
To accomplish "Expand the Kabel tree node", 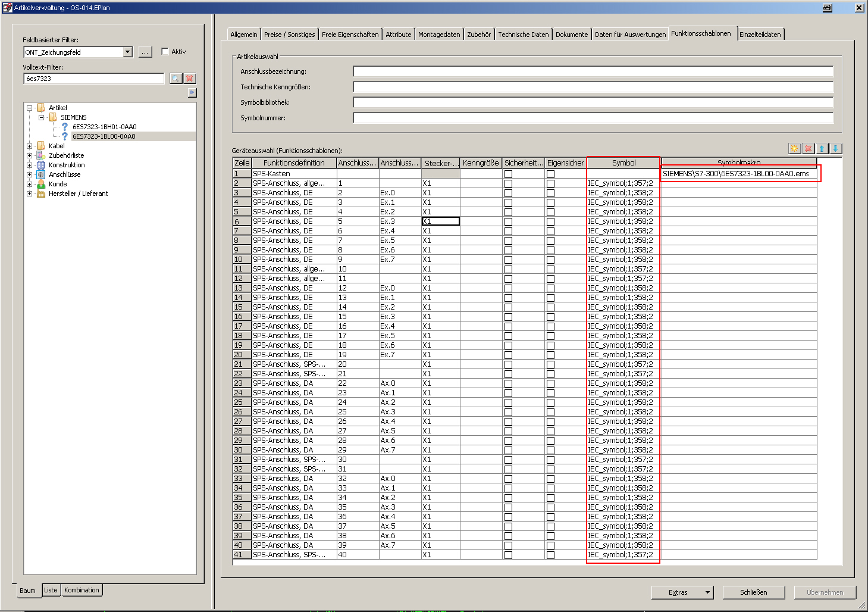I will click(x=29, y=146).
